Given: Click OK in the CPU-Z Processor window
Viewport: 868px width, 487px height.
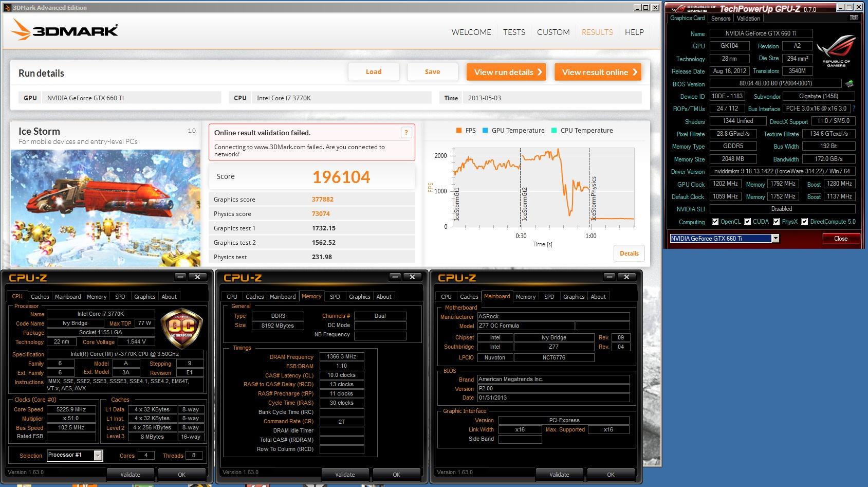Looking at the screenshot, I should [181, 475].
